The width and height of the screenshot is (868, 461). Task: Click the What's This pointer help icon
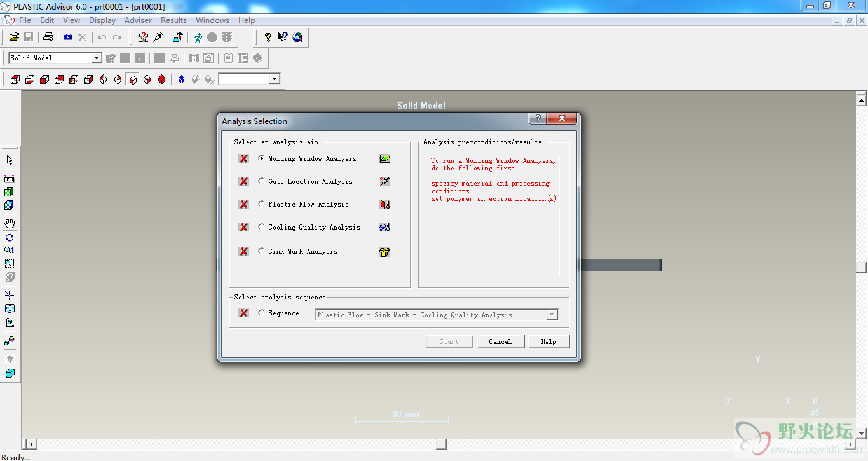point(283,38)
